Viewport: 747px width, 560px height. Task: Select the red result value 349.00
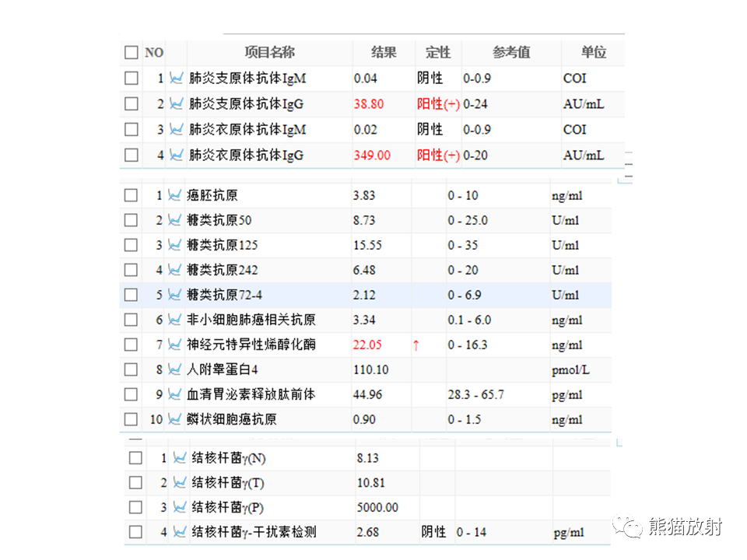coord(372,156)
